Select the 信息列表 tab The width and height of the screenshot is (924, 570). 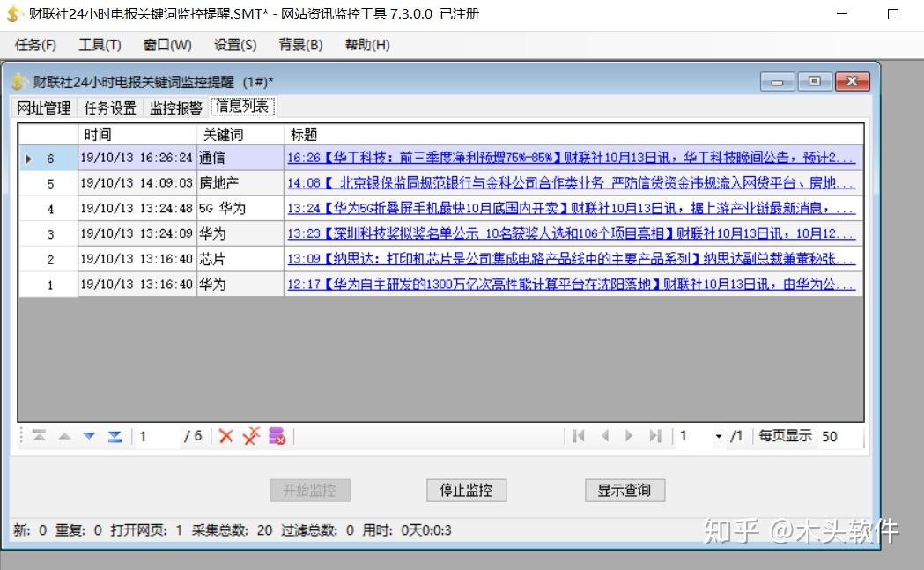[x=242, y=106]
